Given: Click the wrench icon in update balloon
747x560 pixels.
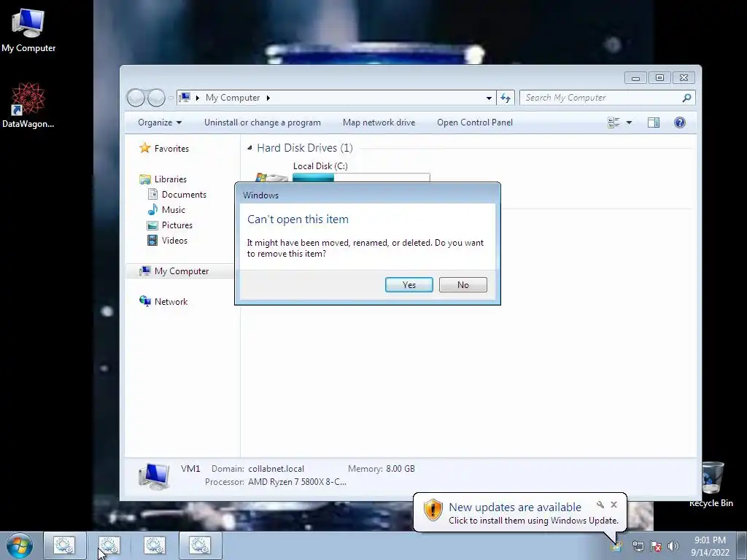Looking at the screenshot, I should tap(600, 505).
